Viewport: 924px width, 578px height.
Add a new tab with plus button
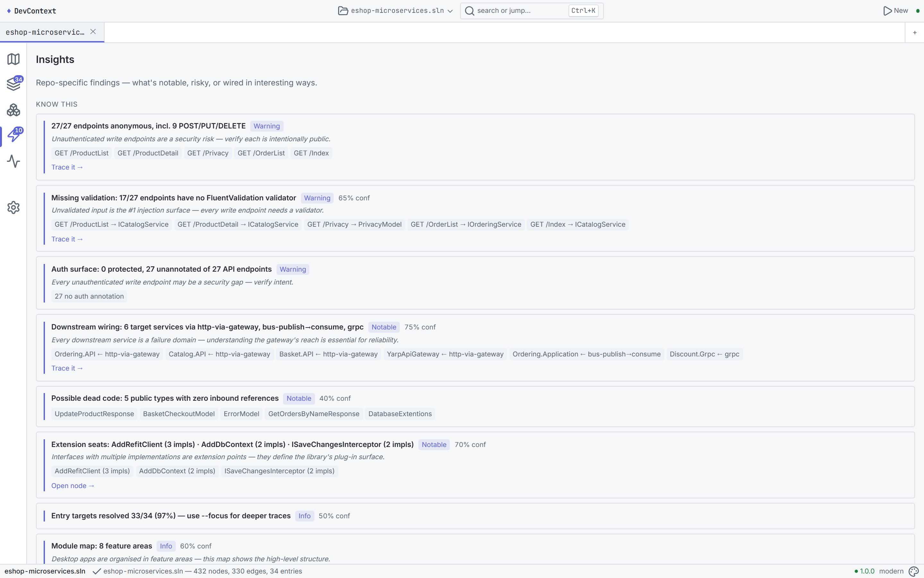(x=915, y=32)
